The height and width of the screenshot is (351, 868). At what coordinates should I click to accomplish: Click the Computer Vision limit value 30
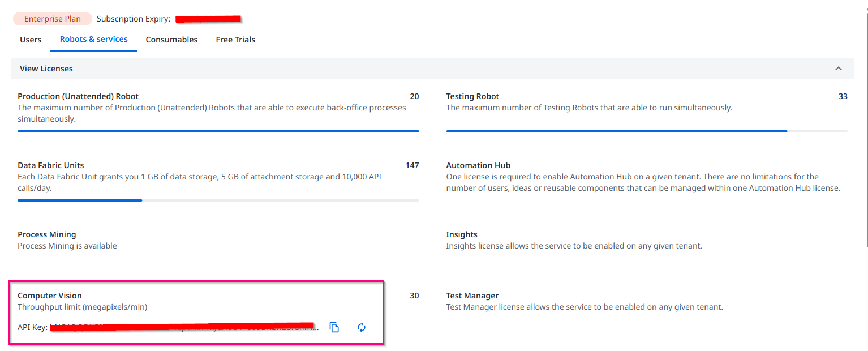tap(414, 296)
